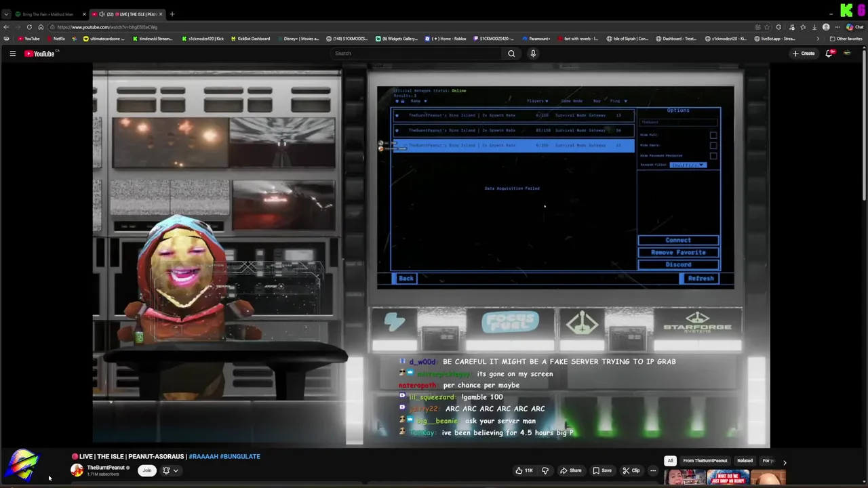This screenshot has height=488, width=868.
Task: Open browser downloads icon
Action: point(814,27)
